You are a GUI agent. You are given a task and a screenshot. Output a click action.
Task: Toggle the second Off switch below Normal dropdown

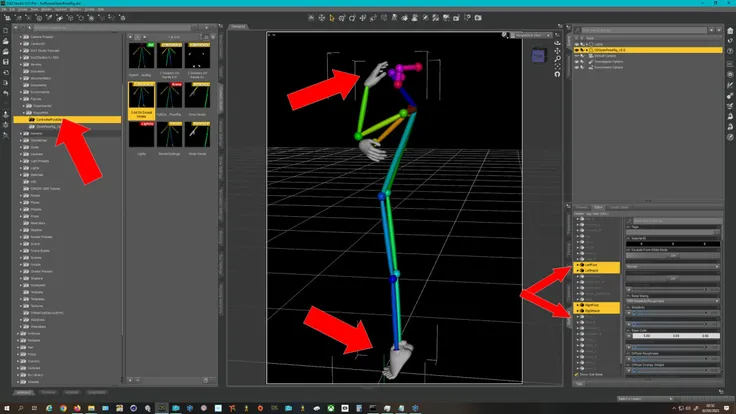[673, 278]
